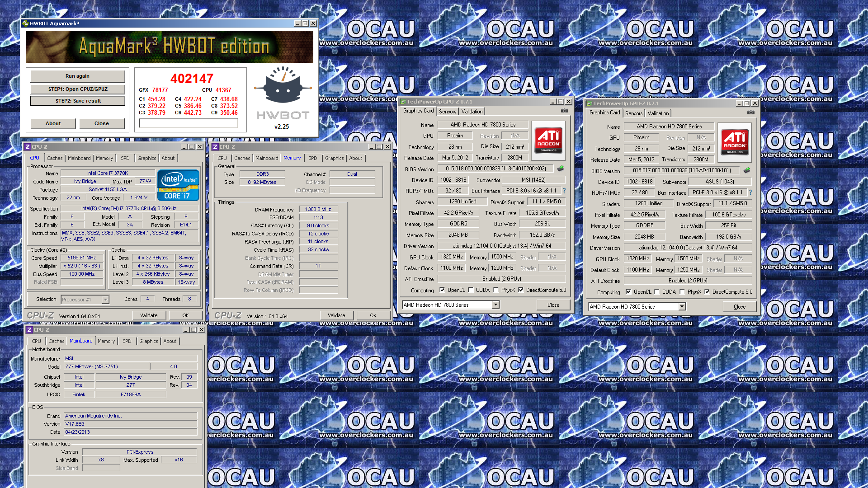Click CPU-Z title icon of the Mainboard window
This screenshot has height=488, width=868.
29,330
